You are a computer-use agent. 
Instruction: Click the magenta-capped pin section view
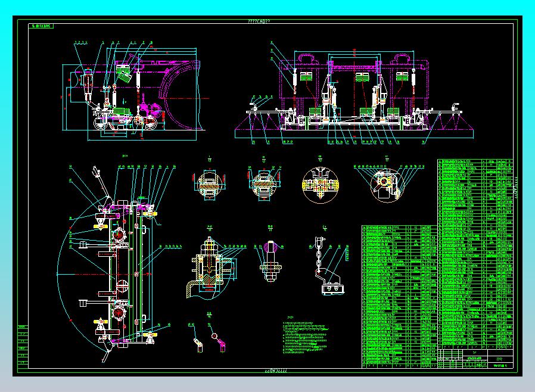[x=270, y=255]
